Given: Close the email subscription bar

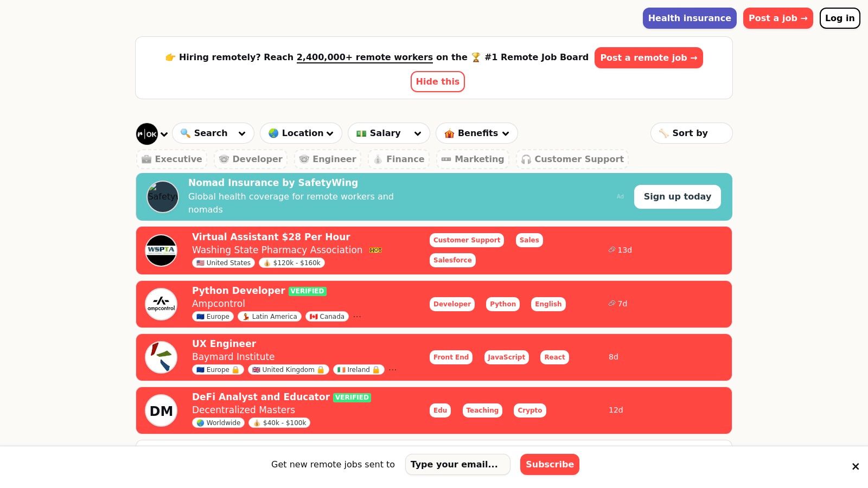Looking at the screenshot, I should tap(856, 466).
